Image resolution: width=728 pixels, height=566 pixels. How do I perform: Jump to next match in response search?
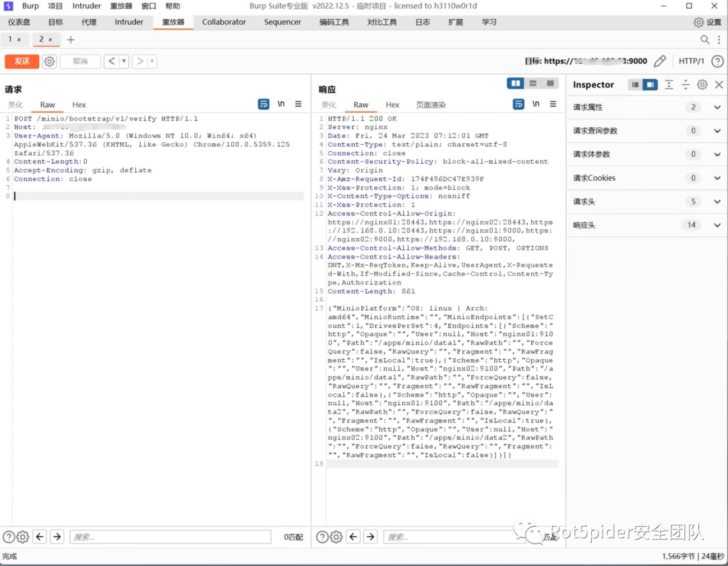click(371, 537)
